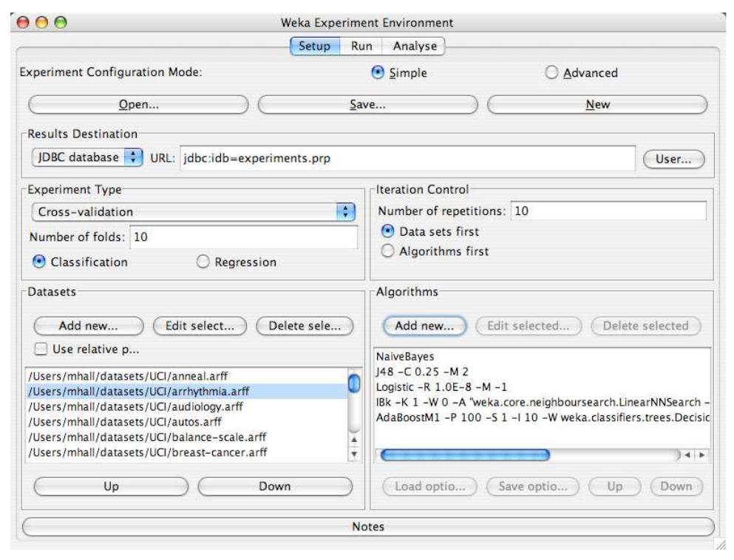Open the JDBC database destination dropdown
Viewport: 734px width, 560px height.
tap(87, 157)
